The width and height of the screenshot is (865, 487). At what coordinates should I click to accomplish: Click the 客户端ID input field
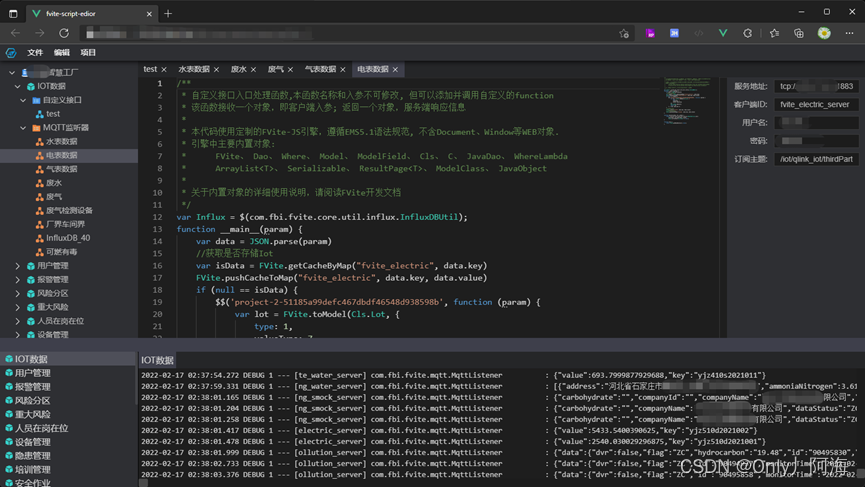816,104
